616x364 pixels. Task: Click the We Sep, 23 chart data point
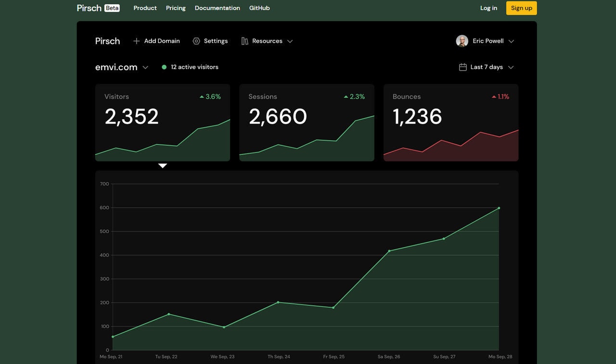point(224,327)
